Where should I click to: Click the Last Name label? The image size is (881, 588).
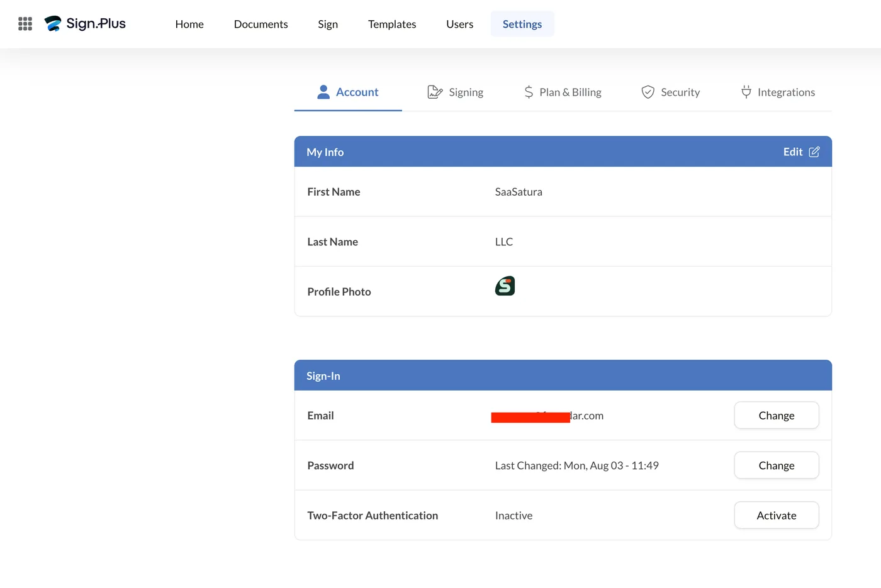[332, 241]
